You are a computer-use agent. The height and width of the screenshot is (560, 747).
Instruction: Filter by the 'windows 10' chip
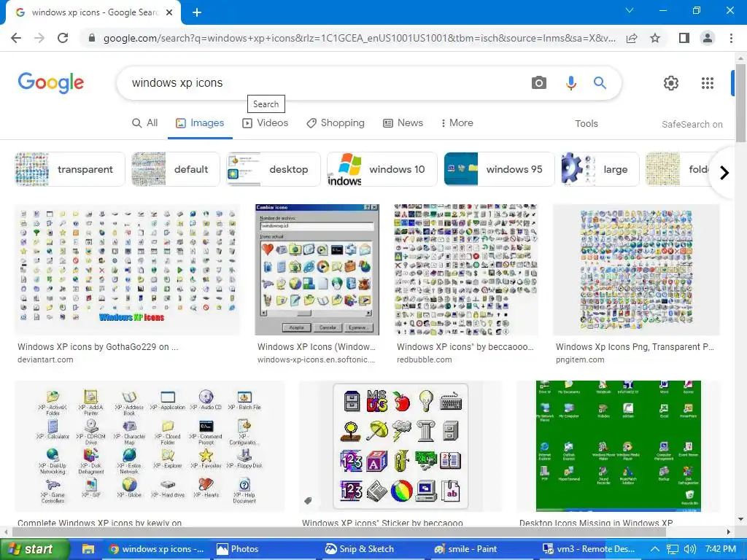click(x=382, y=169)
